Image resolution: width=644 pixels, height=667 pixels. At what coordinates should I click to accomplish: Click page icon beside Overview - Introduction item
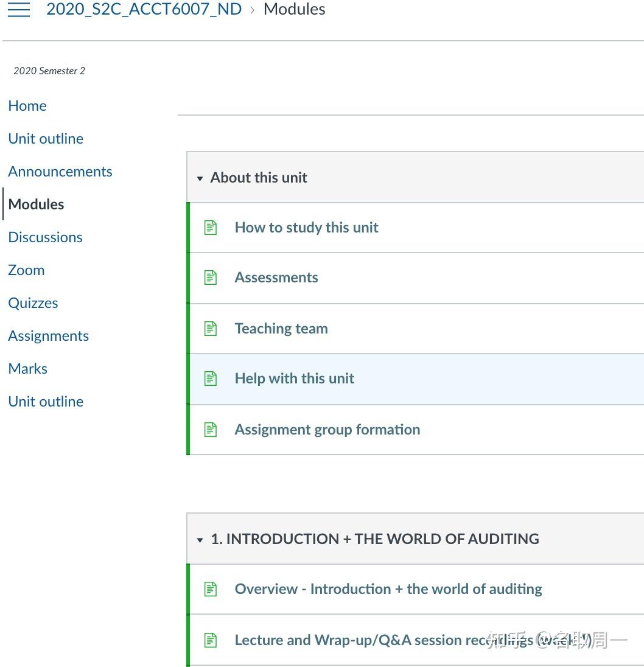[211, 589]
